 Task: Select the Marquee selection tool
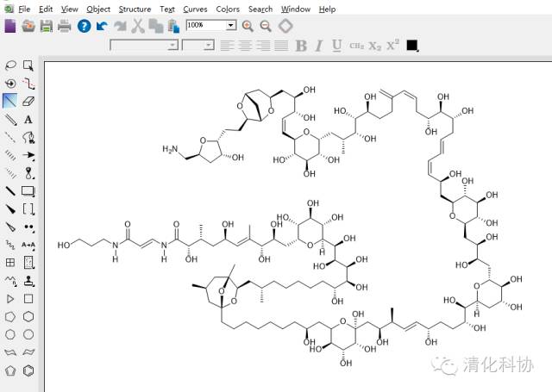tap(28, 65)
